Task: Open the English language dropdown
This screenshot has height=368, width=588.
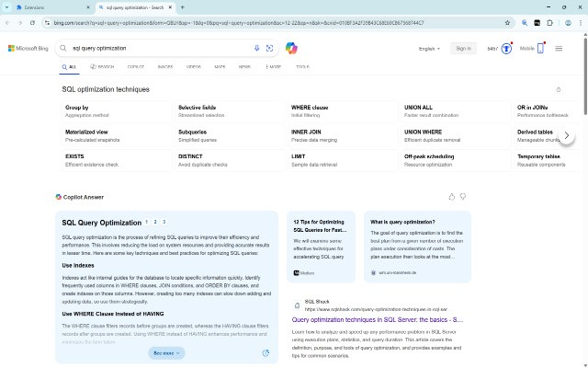Action: pyautogui.click(x=429, y=49)
